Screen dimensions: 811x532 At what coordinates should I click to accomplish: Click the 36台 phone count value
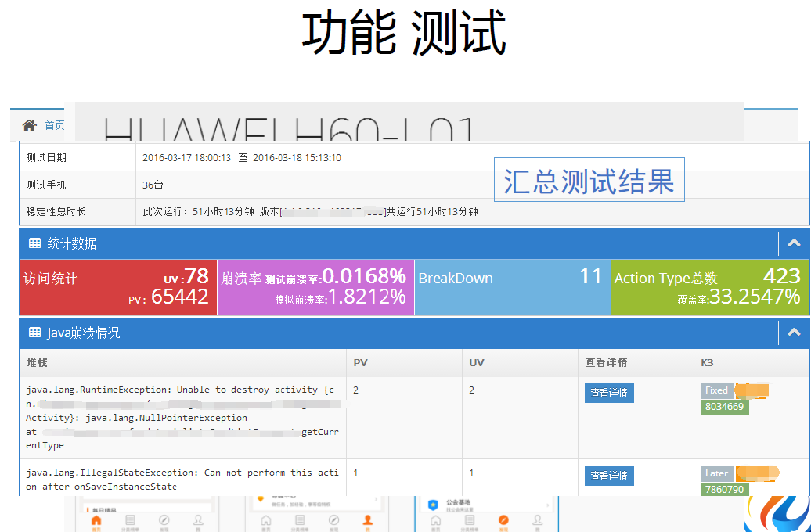tap(153, 185)
